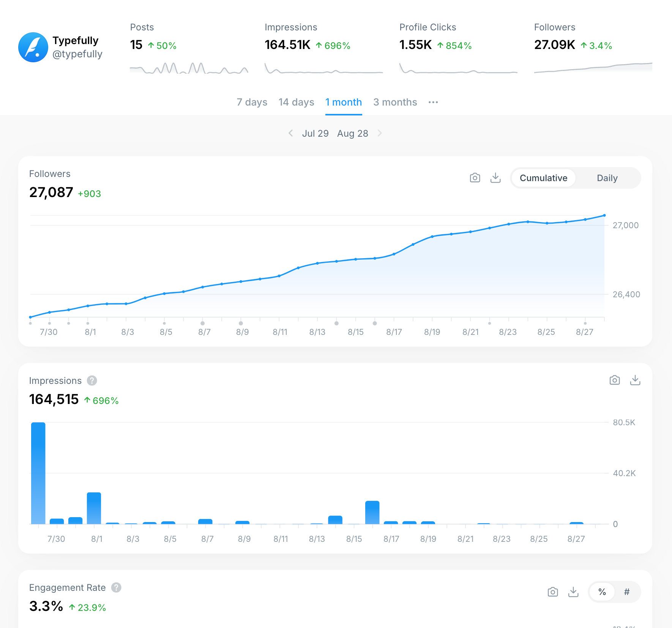
Task: Navigate to the previous period with the left arrow
Action: click(x=291, y=133)
